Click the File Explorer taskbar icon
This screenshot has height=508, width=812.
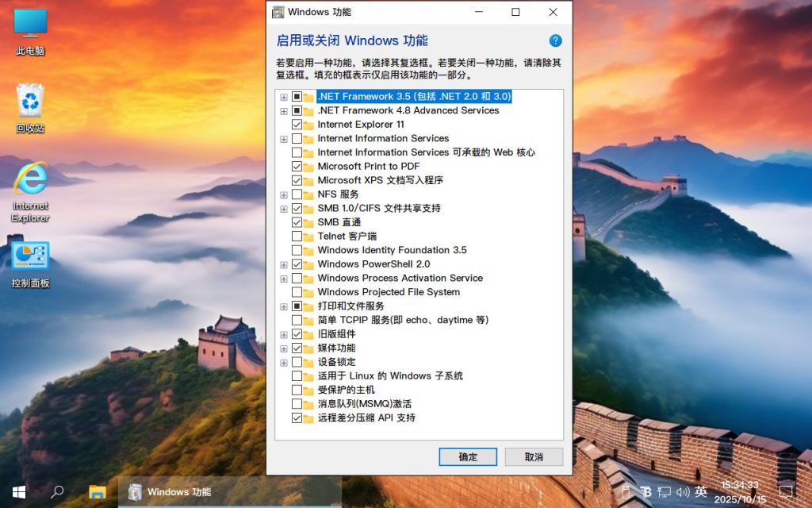click(98, 492)
